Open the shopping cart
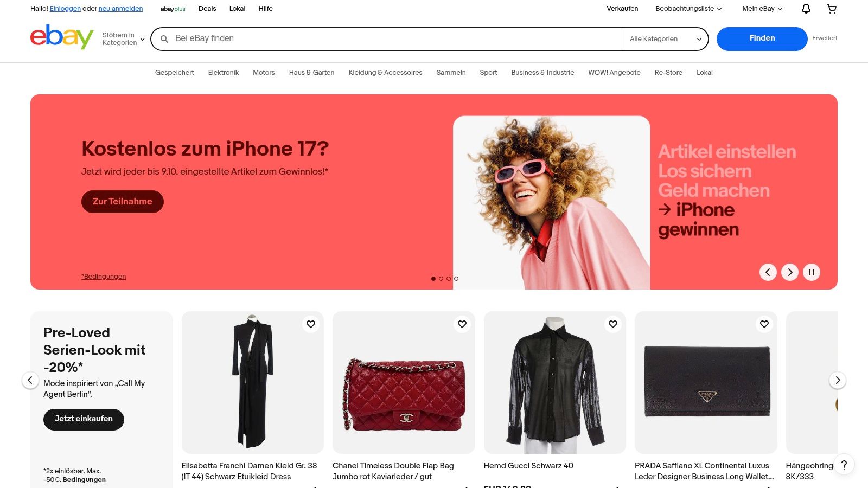This screenshot has width=868, height=488. point(832,9)
